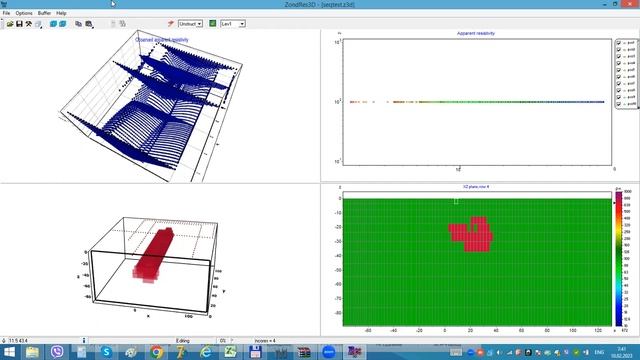This screenshot has height=360, width=640.
Task: Click the Save floppy disk icon
Action: click(19, 24)
